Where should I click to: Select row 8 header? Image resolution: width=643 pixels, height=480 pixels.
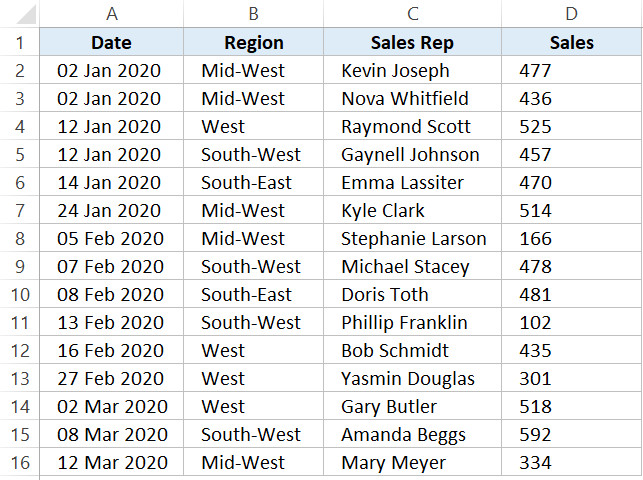point(19,239)
